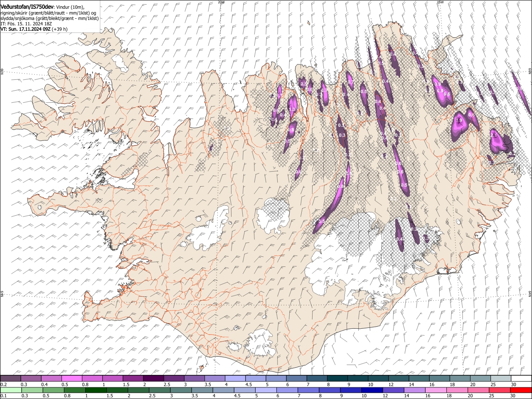This screenshot has height=399, width=532.
Task: Pick upper legend swatch starting at 1.5
Action: (133, 379)
